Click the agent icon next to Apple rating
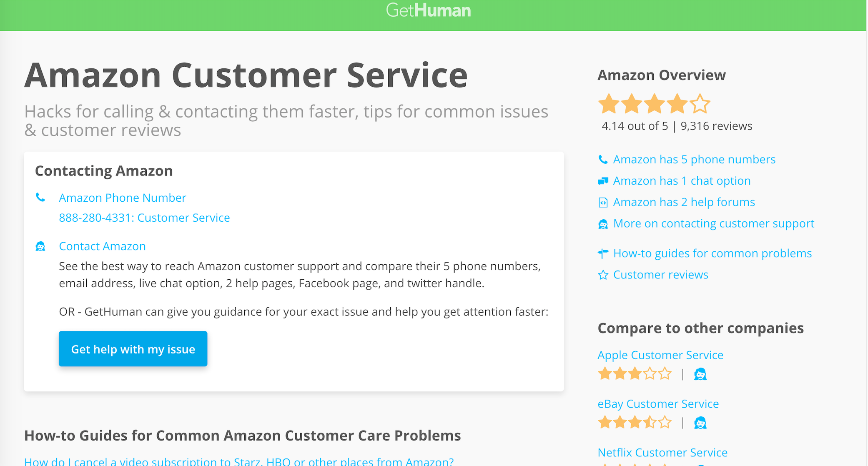The width and height of the screenshot is (868, 466). pyautogui.click(x=700, y=374)
